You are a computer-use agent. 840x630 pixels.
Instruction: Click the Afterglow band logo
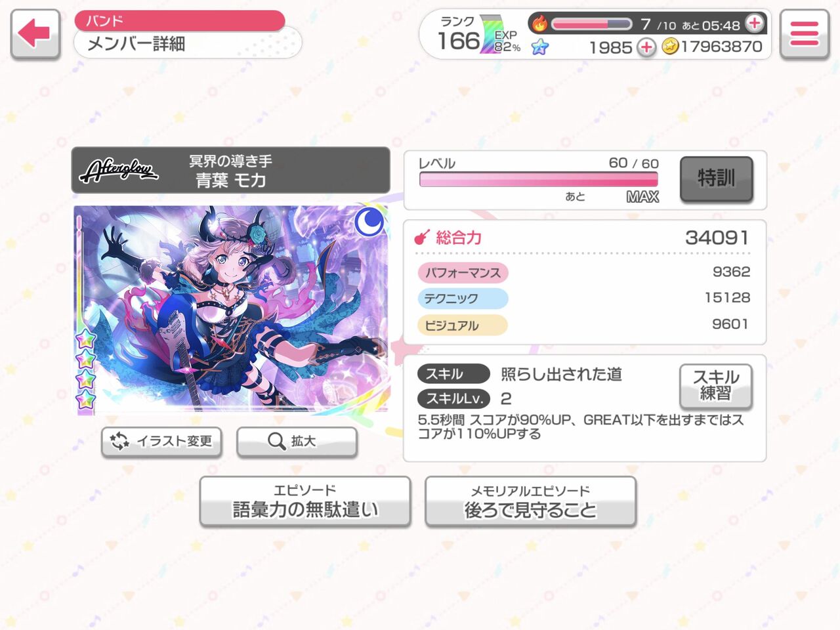[x=119, y=171]
